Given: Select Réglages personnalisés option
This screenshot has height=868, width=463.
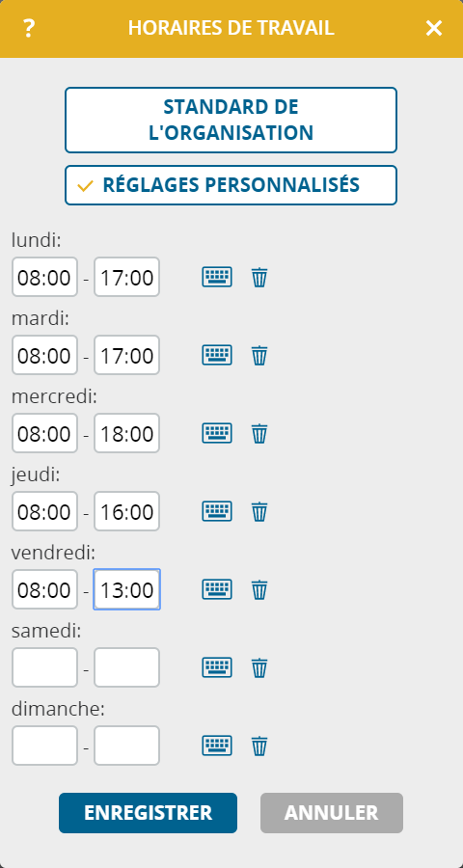Looking at the screenshot, I should coord(231,185).
